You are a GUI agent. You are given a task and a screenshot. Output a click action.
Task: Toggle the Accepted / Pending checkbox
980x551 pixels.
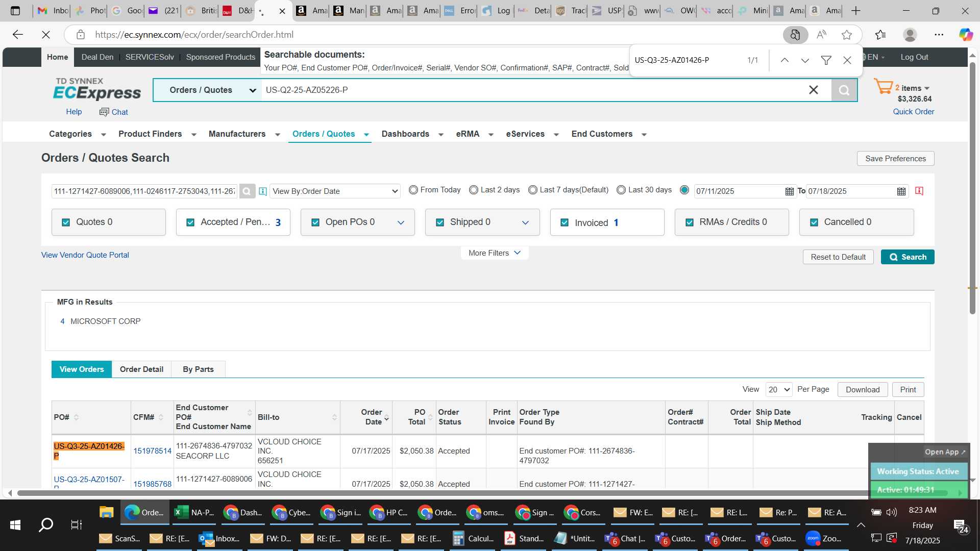point(190,222)
